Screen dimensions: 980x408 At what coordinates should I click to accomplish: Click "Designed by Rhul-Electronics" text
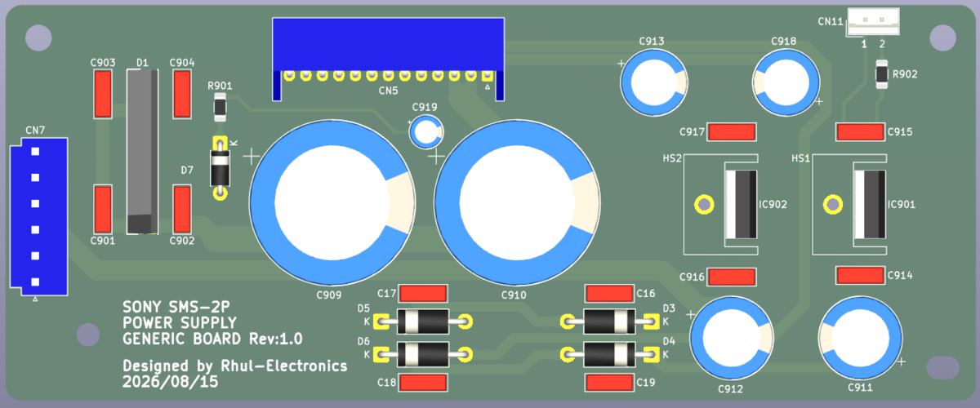[235, 366]
